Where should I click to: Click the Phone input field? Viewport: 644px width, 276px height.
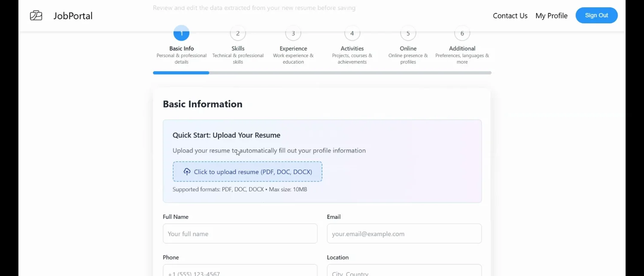[240, 270]
